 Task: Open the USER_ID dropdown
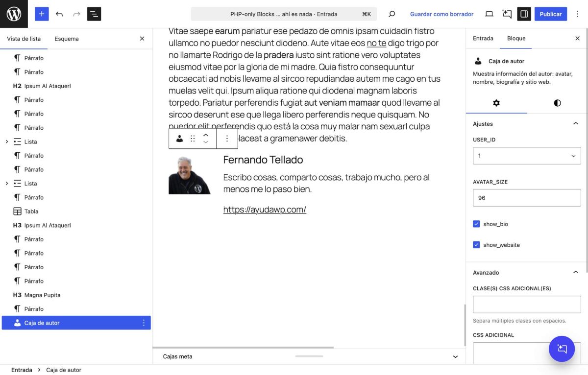[x=527, y=156]
